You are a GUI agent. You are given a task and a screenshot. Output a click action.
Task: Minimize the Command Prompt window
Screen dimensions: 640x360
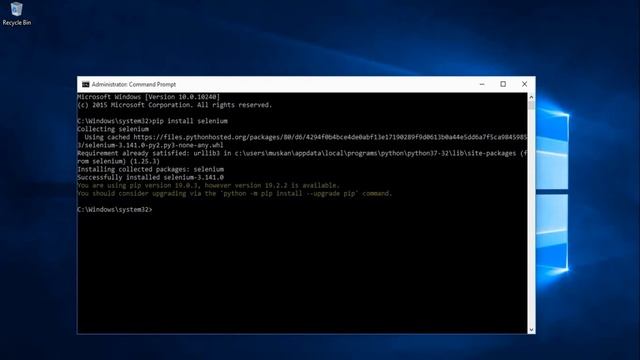(482, 84)
